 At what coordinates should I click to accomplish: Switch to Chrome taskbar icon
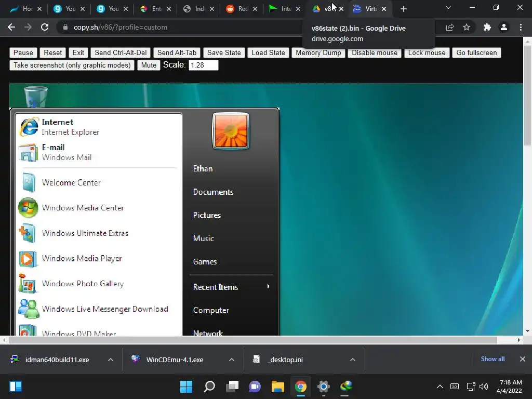(x=301, y=387)
